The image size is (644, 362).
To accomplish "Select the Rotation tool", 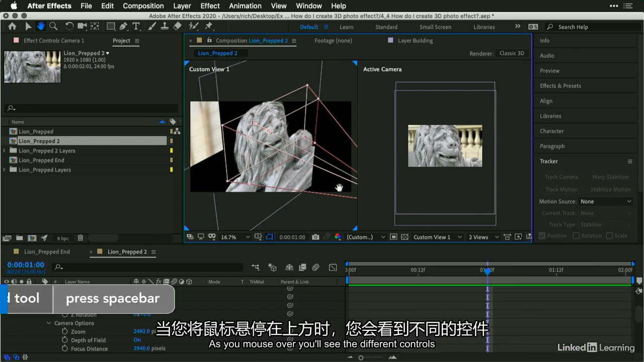I will (x=69, y=27).
